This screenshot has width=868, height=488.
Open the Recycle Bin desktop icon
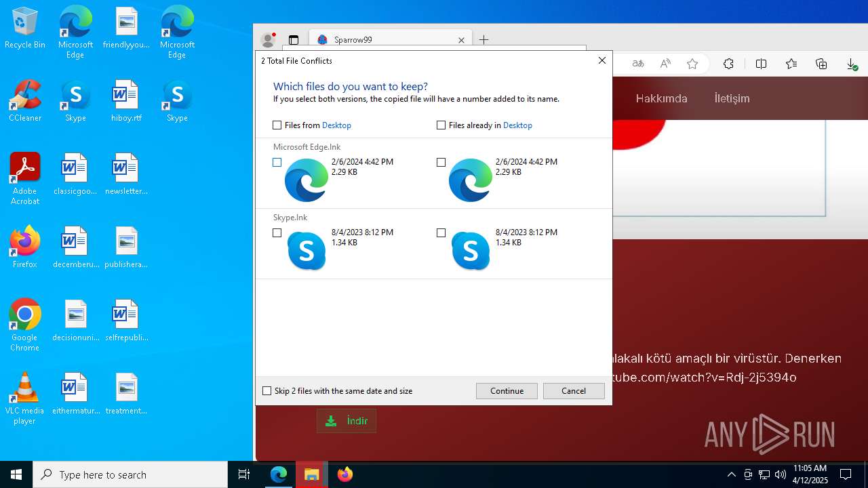[x=25, y=28]
